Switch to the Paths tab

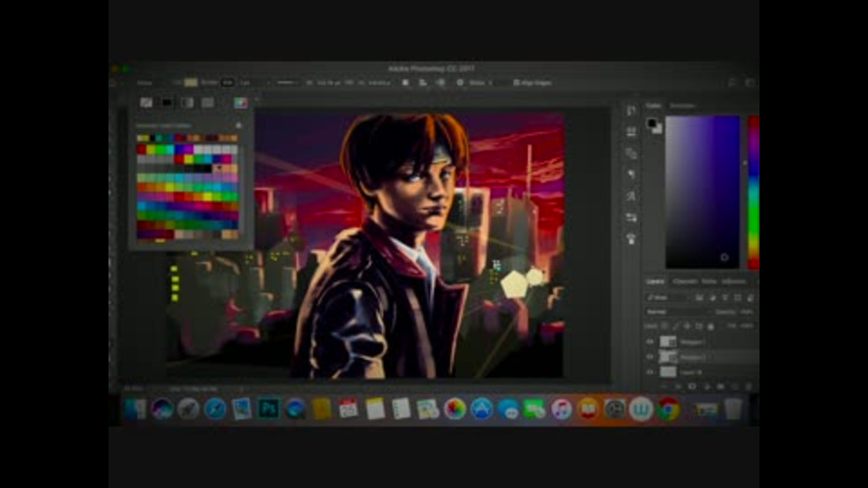click(709, 282)
